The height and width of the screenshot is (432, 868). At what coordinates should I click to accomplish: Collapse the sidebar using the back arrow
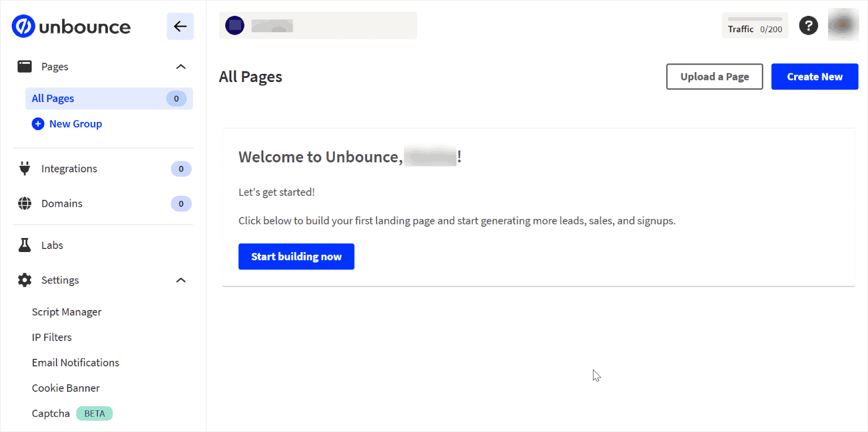[180, 26]
